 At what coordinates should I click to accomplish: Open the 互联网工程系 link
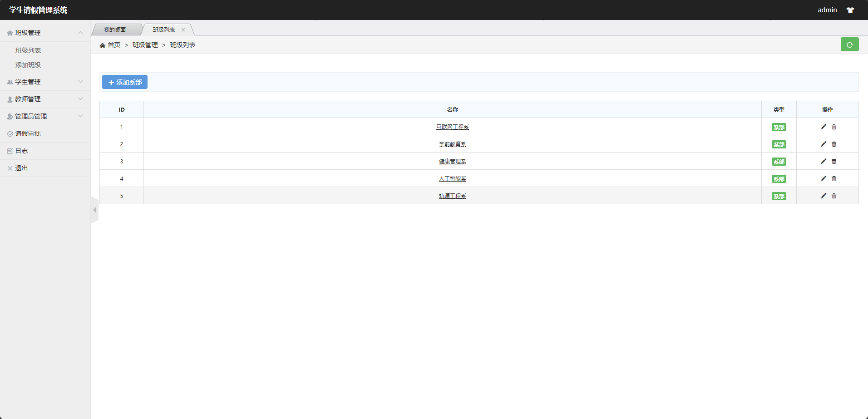coord(453,127)
